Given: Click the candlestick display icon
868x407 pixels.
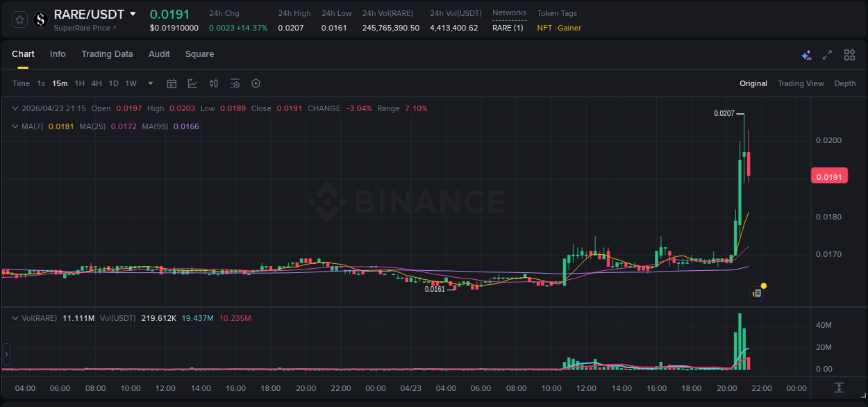Looking at the screenshot, I should click(x=213, y=83).
